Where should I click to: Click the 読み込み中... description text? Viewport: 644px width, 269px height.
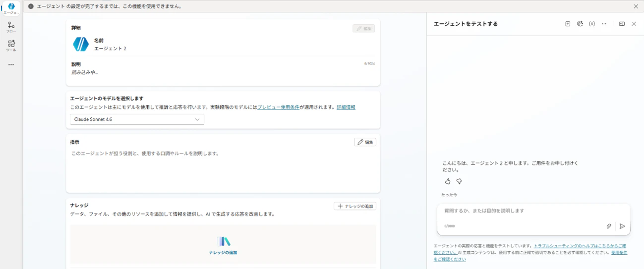pyautogui.click(x=85, y=72)
